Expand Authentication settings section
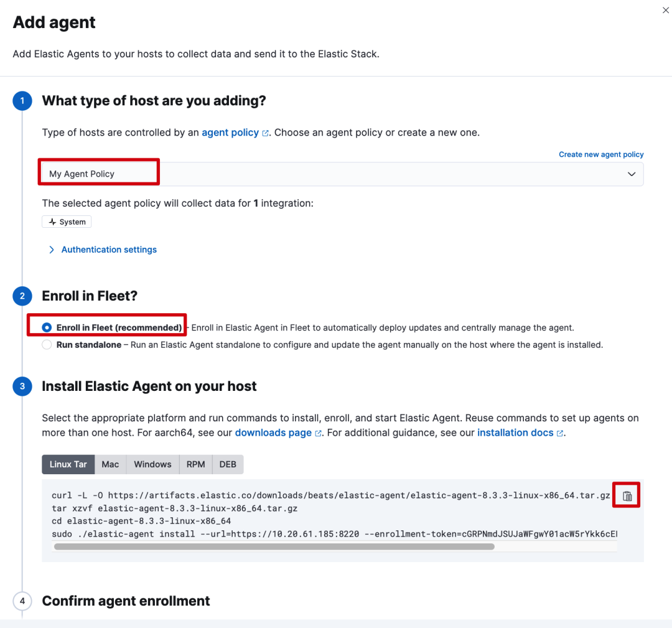The width and height of the screenshot is (672, 628). click(x=109, y=250)
